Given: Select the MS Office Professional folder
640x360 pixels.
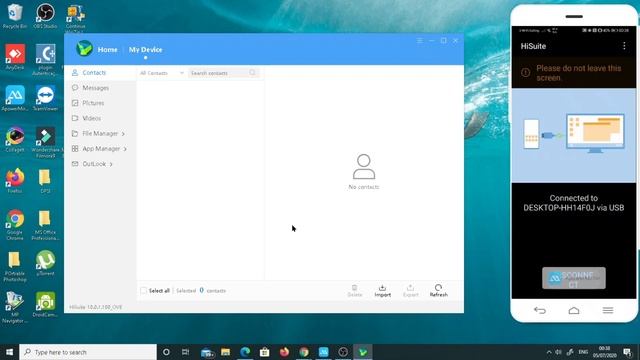Looking at the screenshot, I should pos(45,225).
